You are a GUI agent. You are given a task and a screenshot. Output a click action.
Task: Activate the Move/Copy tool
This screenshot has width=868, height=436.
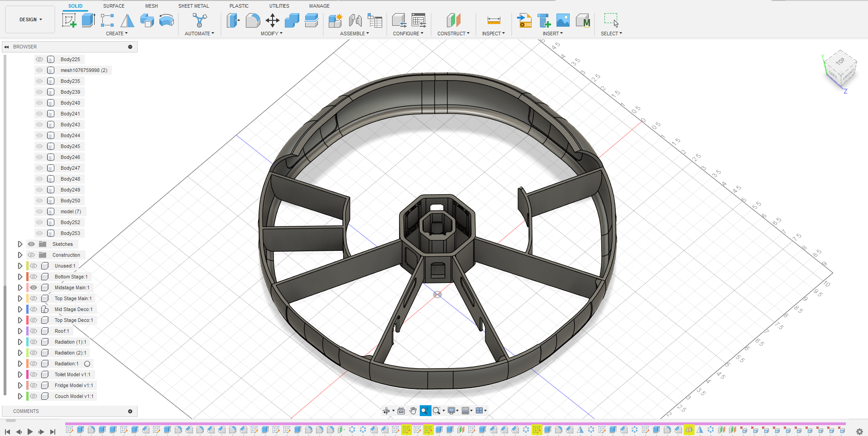click(x=273, y=20)
